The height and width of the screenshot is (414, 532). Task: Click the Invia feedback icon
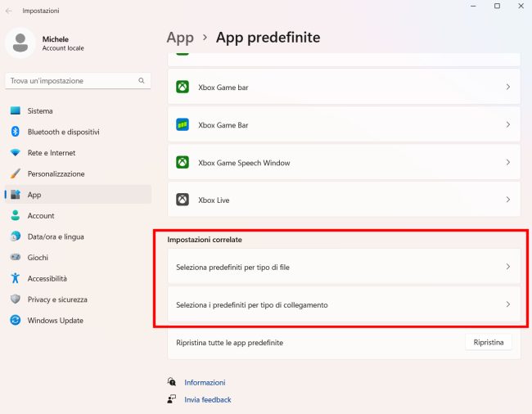[x=172, y=399]
